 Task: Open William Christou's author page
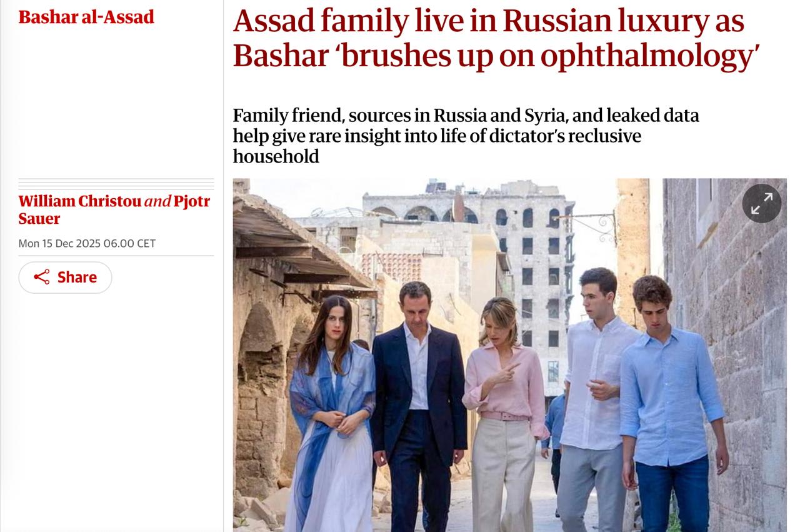click(80, 201)
